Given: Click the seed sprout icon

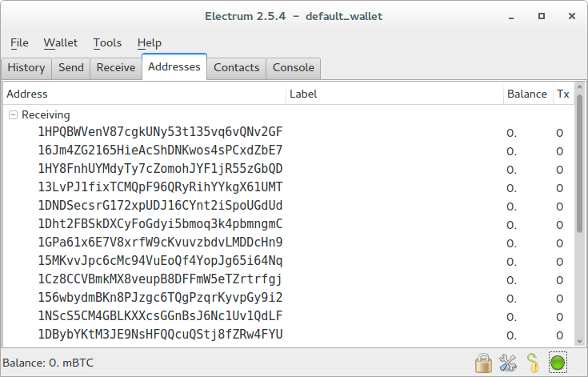Looking at the screenshot, I should [x=532, y=363].
